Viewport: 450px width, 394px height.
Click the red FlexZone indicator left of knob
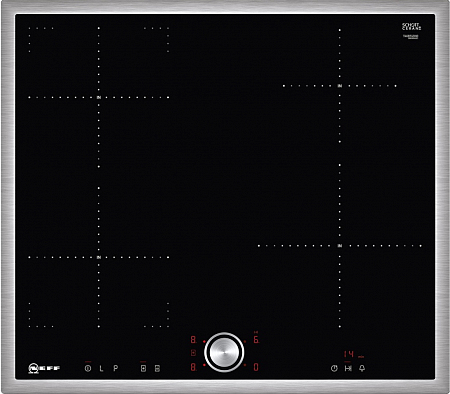(x=193, y=353)
